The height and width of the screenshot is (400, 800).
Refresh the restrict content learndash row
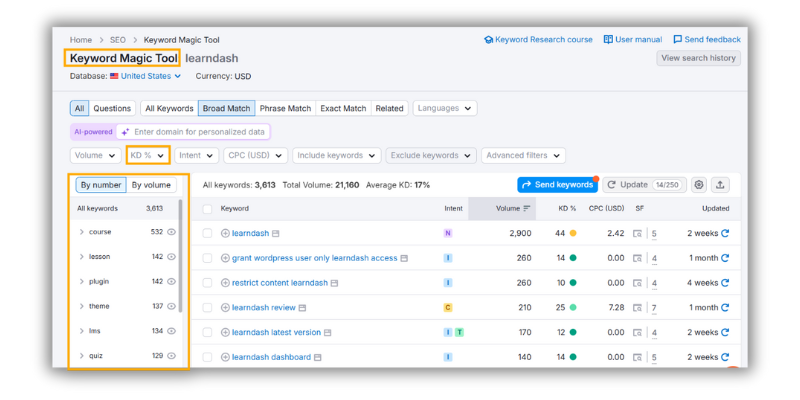tap(725, 283)
